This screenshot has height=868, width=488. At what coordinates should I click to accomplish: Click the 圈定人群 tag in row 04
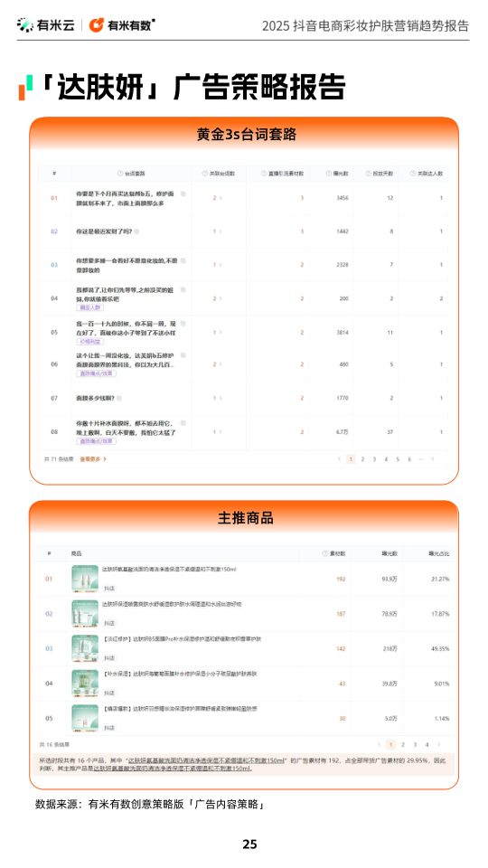pos(89,307)
